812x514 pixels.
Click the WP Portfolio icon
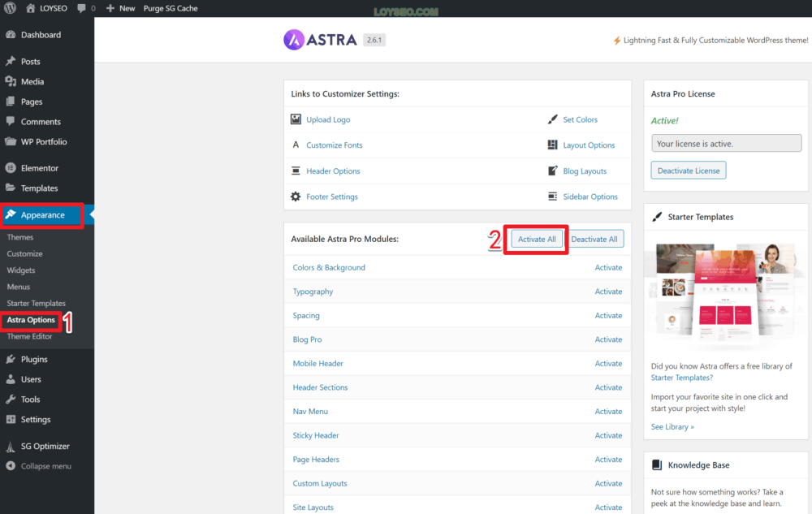11,141
